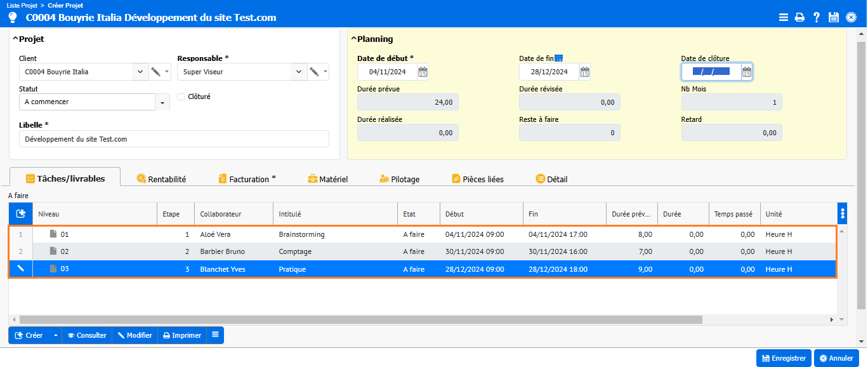Switch to the Rentabilité tab
The height and width of the screenshot is (367, 868).
tap(161, 179)
